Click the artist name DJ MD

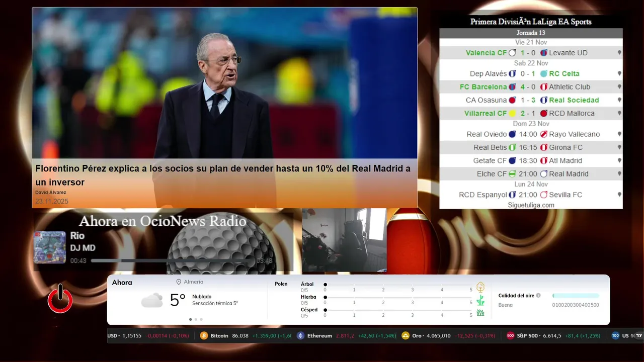pyautogui.click(x=83, y=248)
